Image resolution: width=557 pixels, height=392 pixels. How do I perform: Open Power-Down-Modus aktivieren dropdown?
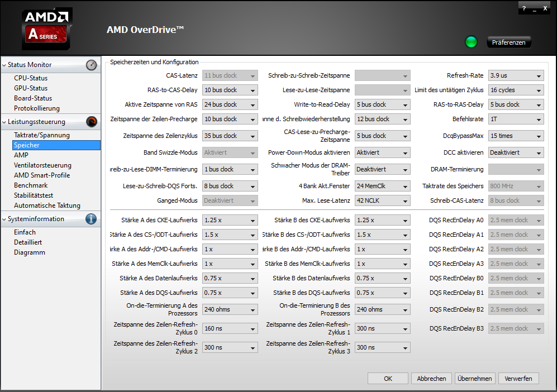click(383, 152)
